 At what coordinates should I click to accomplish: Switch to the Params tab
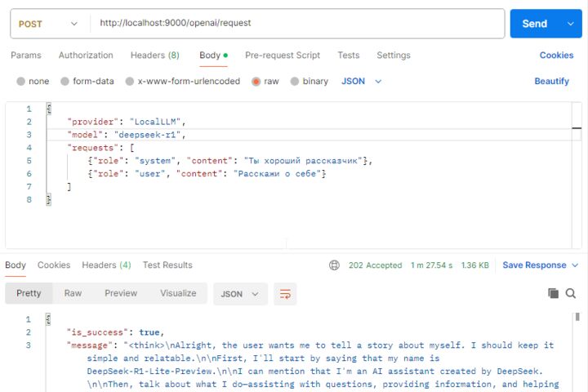click(x=26, y=56)
